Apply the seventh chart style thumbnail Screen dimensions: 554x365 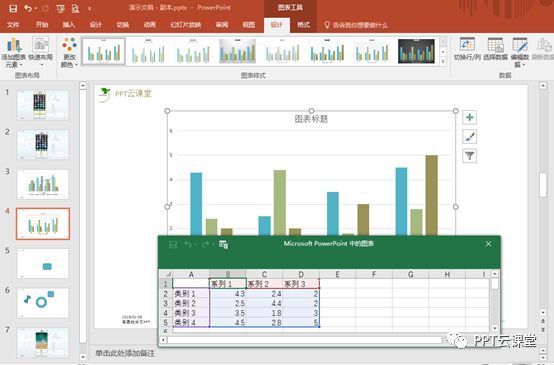[x=372, y=52]
